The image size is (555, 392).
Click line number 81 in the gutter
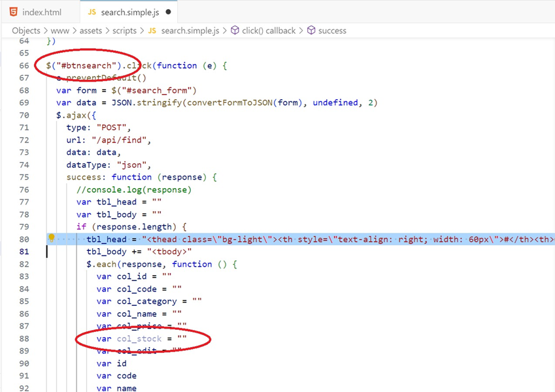pyautogui.click(x=24, y=252)
